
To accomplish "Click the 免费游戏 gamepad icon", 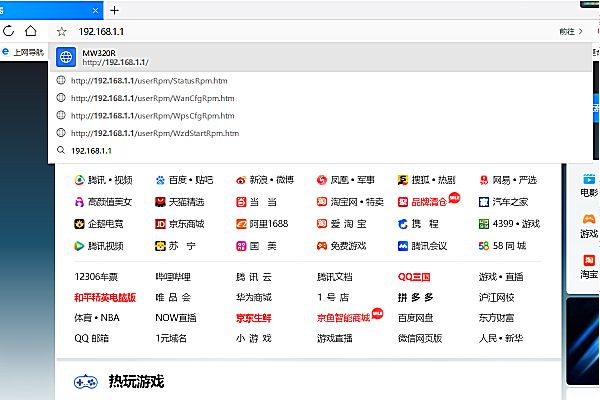I will 322,246.
